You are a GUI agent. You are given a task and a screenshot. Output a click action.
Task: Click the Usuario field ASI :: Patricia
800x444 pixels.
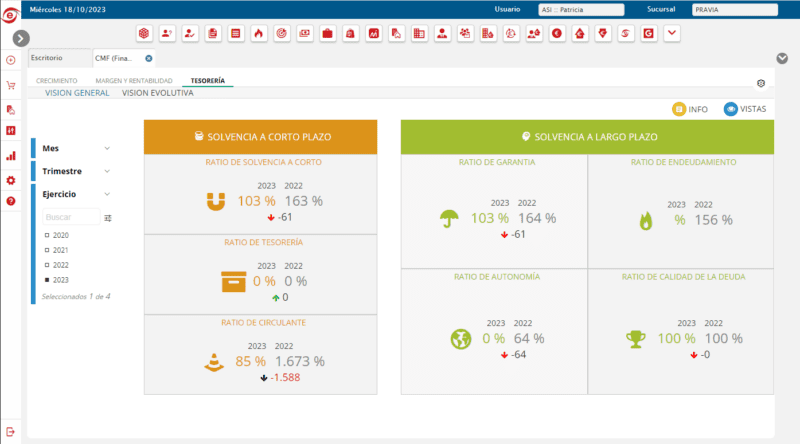[x=581, y=10]
